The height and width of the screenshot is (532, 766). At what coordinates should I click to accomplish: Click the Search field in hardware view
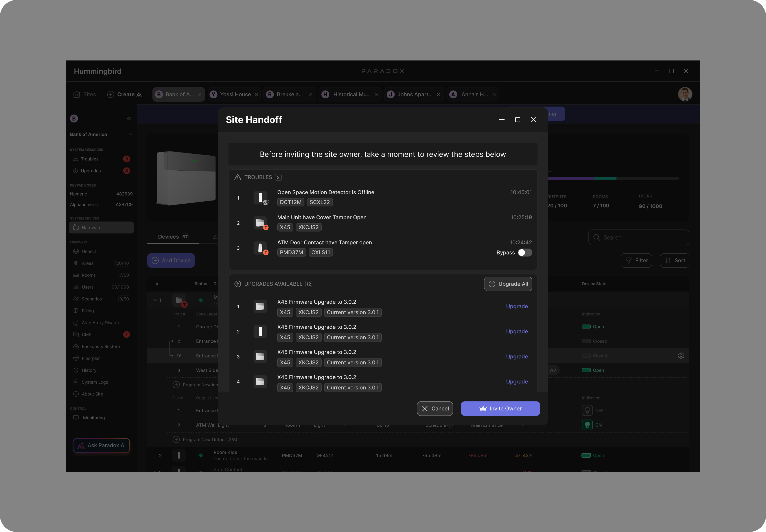click(638, 237)
